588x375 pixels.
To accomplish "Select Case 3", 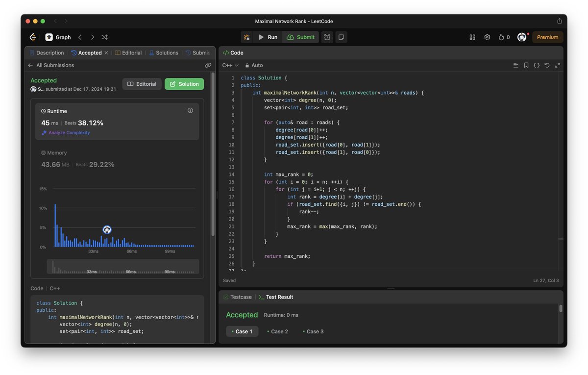I will tap(312, 331).
